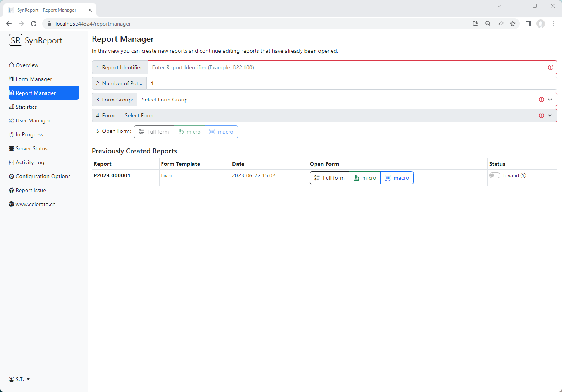The width and height of the screenshot is (562, 392).
Task: Click the browser reload page icon
Action: point(34,24)
